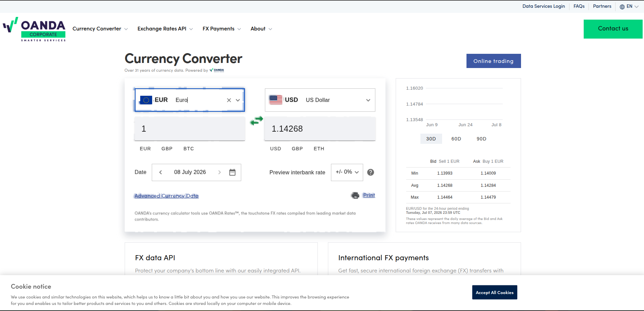Expand the About menu
644x311 pixels.
coord(261,29)
